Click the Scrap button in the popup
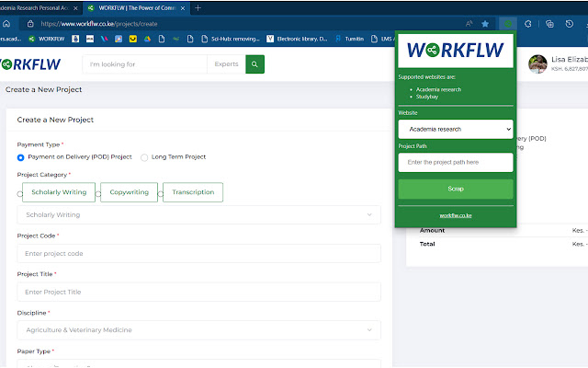This screenshot has width=588, height=368. click(x=456, y=189)
